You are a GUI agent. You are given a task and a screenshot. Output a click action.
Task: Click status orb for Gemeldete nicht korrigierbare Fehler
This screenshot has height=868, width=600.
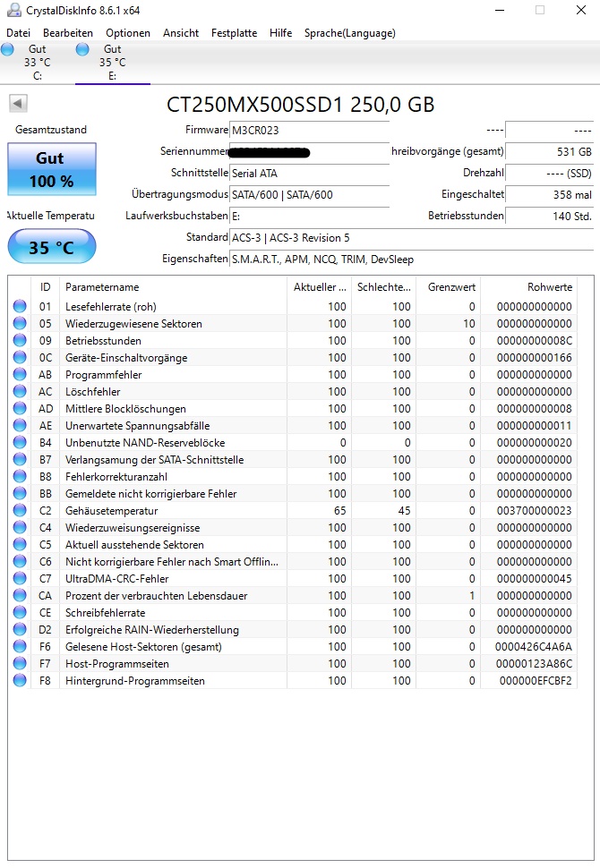tap(20, 493)
